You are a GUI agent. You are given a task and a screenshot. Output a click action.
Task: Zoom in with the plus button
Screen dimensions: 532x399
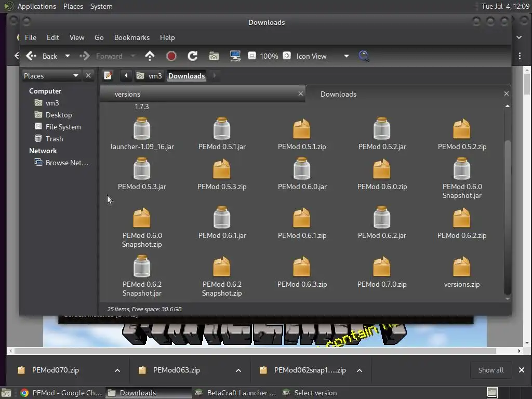(287, 56)
